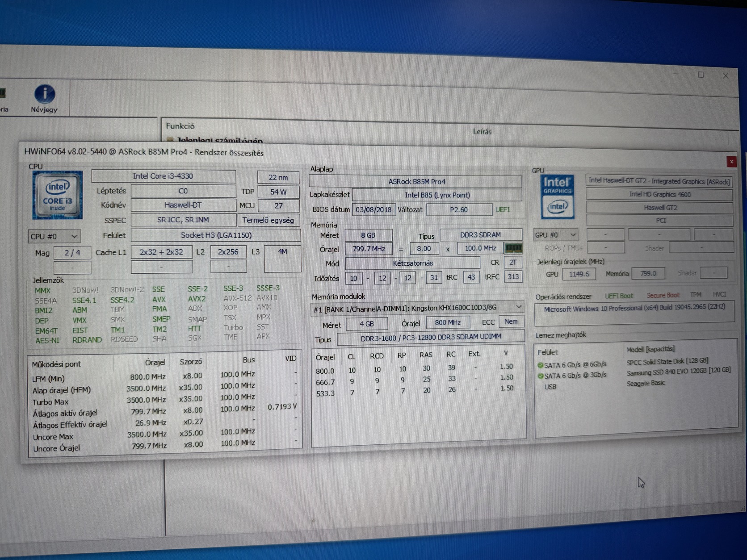Close the HWiNFO system summary window
The image size is (747, 560).
point(731,162)
